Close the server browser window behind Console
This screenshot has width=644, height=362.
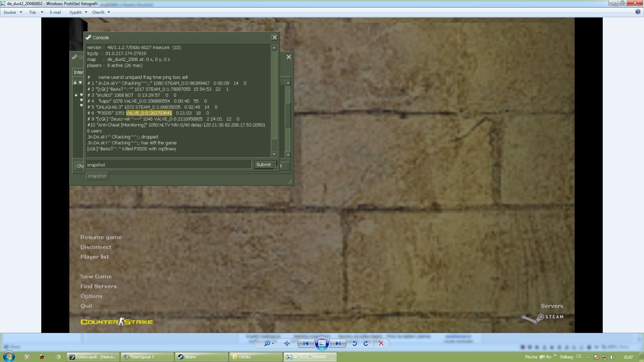(289, 57)
